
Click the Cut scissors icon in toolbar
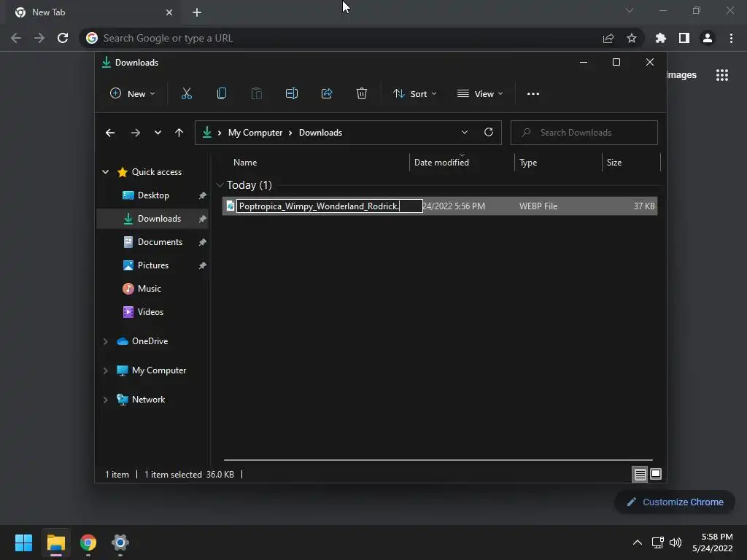coord(186,94)
